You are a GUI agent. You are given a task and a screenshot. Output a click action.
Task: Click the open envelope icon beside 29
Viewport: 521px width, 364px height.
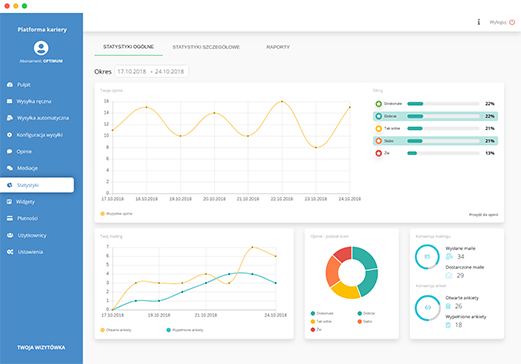(x=449, y=275)
